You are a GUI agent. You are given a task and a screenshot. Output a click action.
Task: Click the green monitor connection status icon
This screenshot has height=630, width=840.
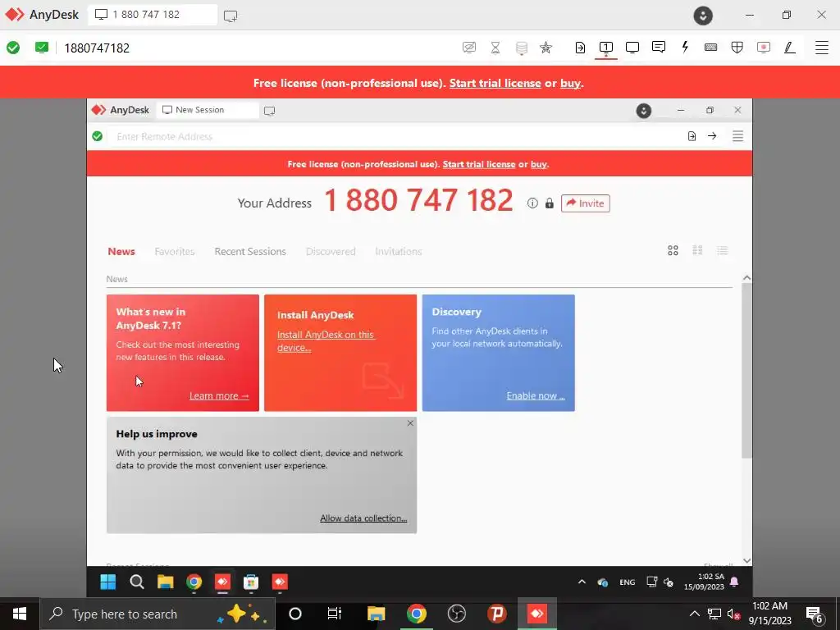(42, 48)
